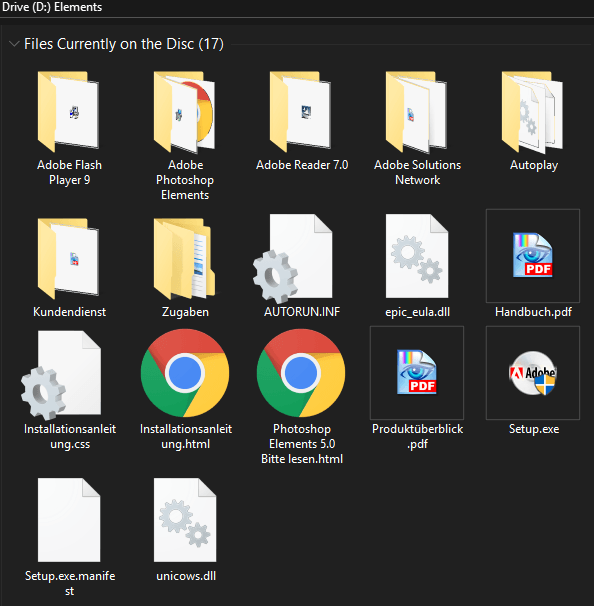594x606 pixels.
Task: Select the Setup.exe.manifest file icon
Action: click(x=69, y=520)
